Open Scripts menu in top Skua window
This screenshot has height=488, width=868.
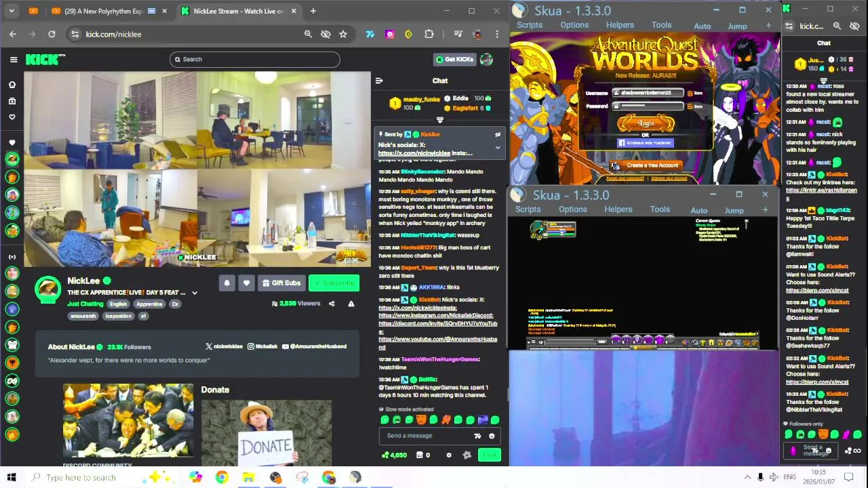(530, 25)
